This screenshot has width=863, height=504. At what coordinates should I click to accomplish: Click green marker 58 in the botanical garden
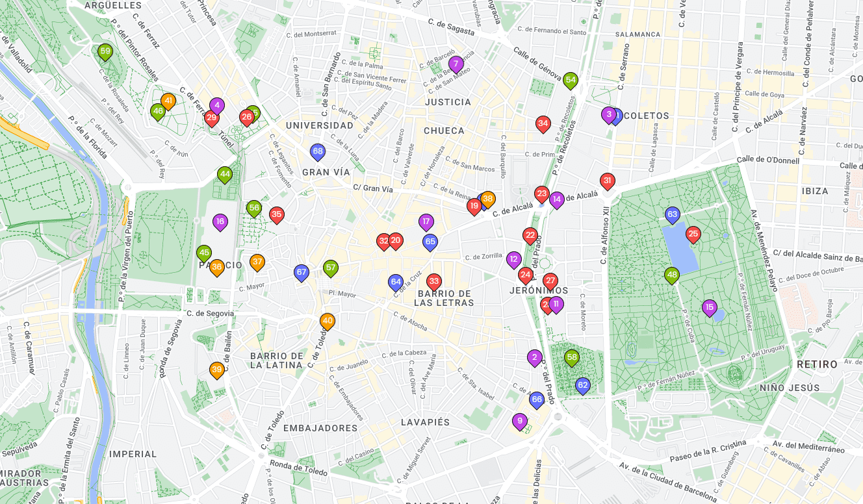tap(572, 357)
